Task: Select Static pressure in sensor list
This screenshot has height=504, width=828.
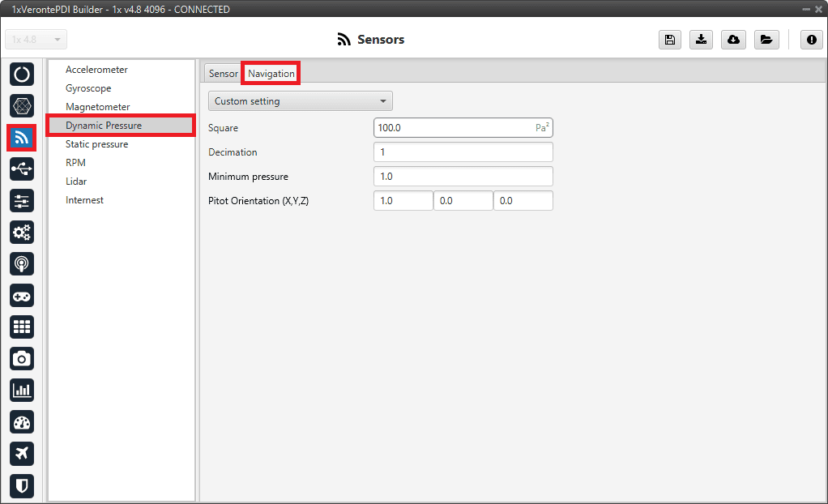Action: coord(96,144)
